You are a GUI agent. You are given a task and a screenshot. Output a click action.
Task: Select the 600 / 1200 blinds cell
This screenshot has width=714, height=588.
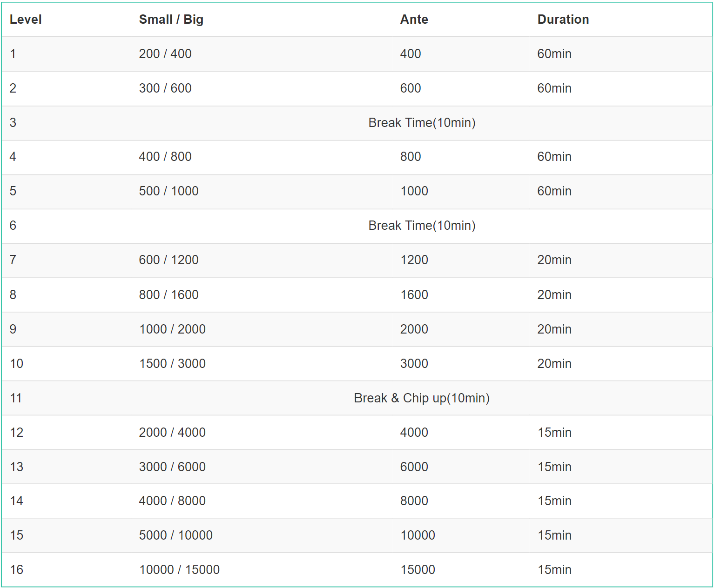pyautogui.click(x=169, y=260)
